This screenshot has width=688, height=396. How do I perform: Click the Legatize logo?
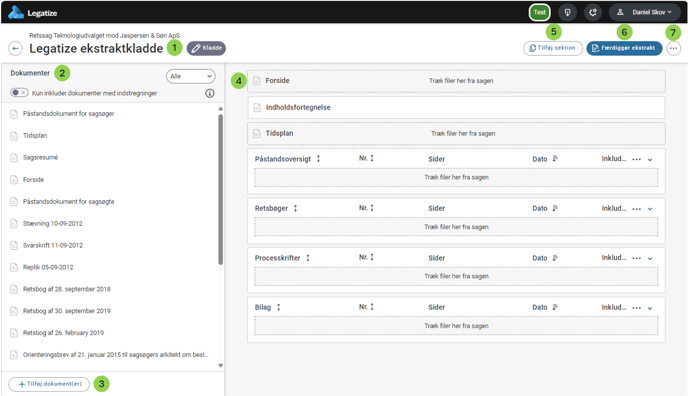33,13
